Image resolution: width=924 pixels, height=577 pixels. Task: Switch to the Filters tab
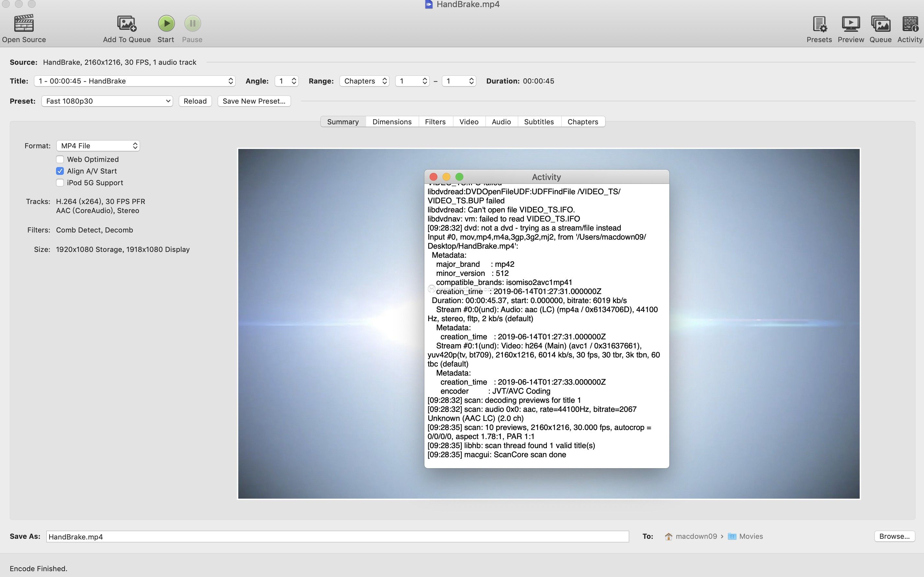coord(435,122)
